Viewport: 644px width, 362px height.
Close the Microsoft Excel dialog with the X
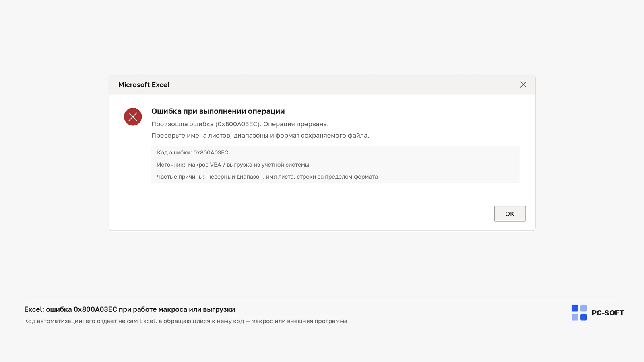[523, 84]
